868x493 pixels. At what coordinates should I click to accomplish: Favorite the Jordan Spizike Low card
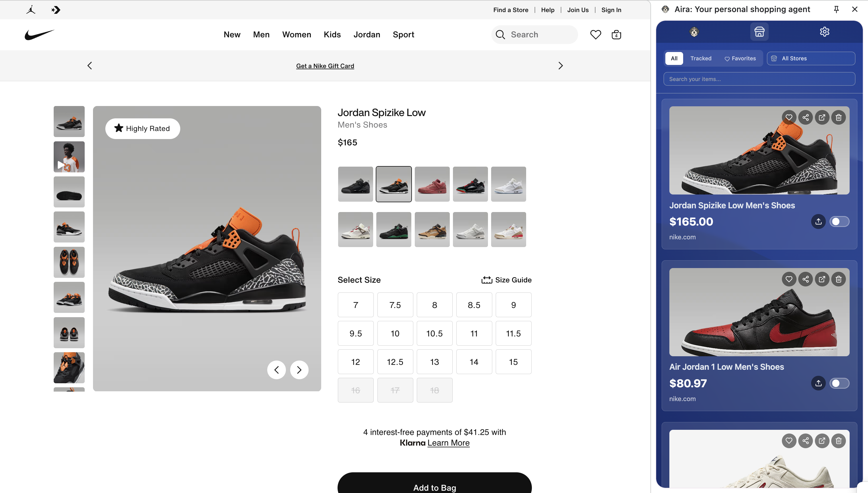pos(789,118)
